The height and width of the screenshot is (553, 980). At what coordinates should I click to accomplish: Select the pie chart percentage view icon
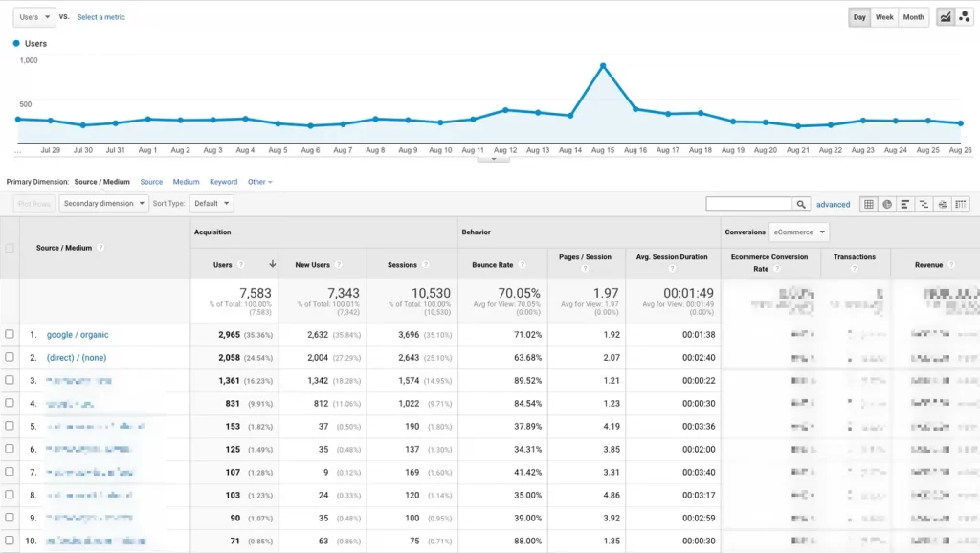(887, 204)
